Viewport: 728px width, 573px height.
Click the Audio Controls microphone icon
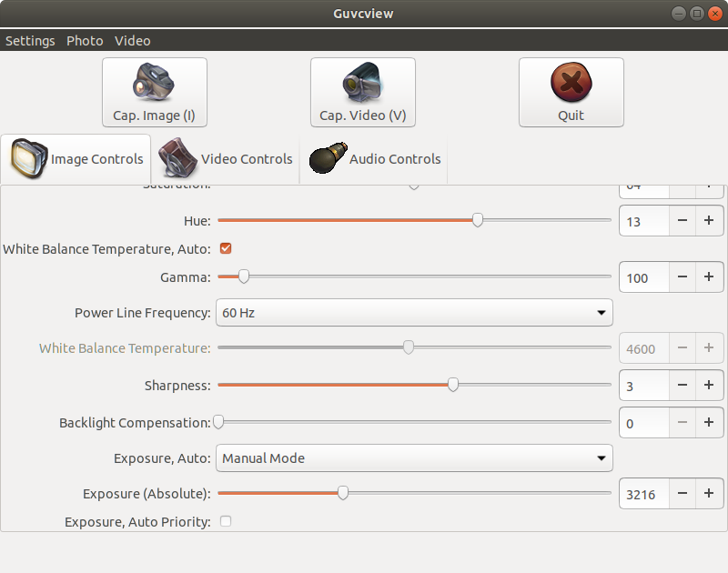[x=329, y=158]
